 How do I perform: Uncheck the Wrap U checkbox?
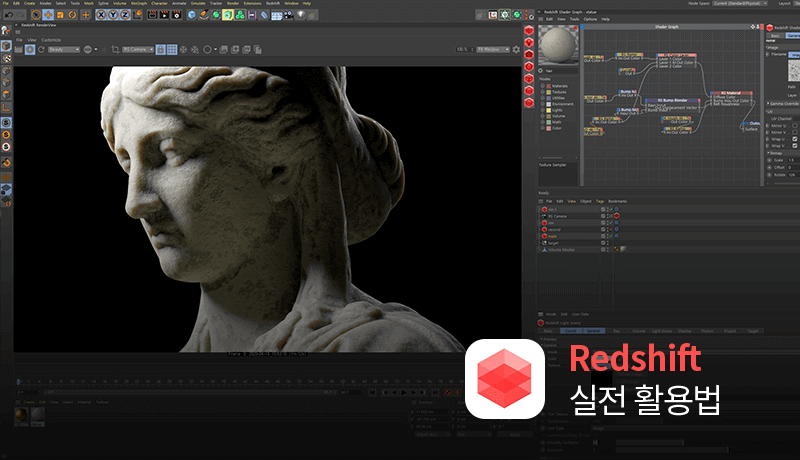(794, 139)
